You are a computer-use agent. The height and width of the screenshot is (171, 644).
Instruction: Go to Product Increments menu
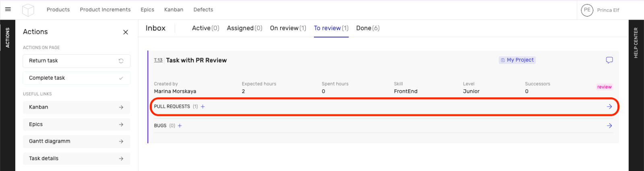click(x=105, y=10)
